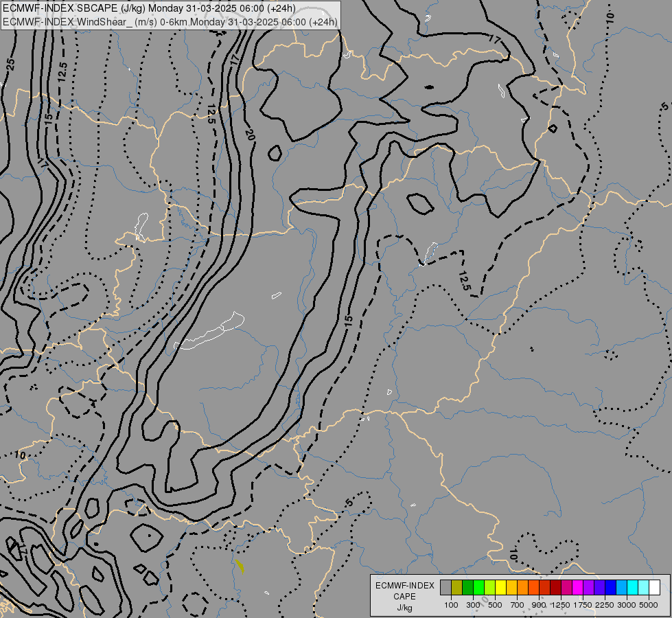The width and height of the screenshot is (672, 618).
Task: Click the CAPE word in the legend
Action: 404,597
